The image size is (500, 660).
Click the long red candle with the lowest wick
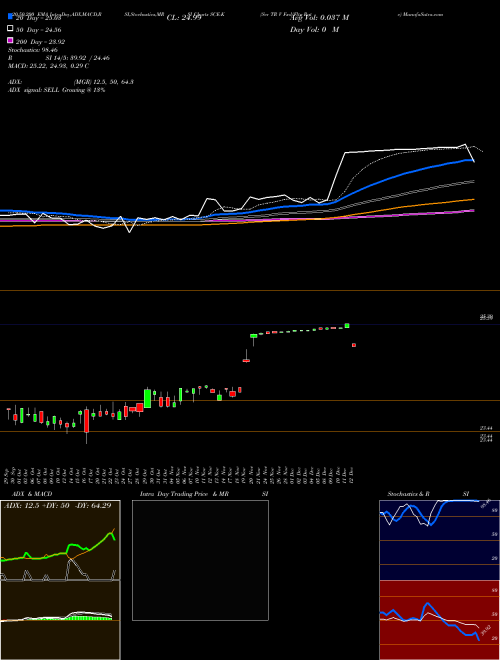pyautogui.click(x=87, y=425)
